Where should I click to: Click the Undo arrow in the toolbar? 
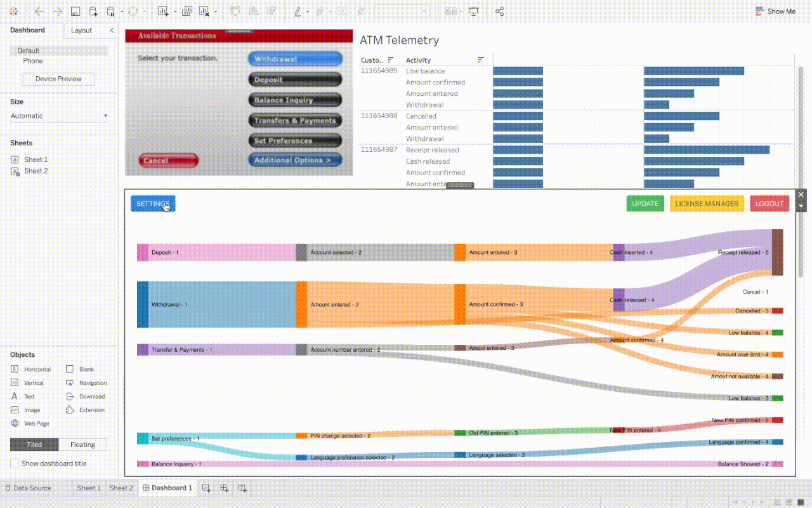39,11
